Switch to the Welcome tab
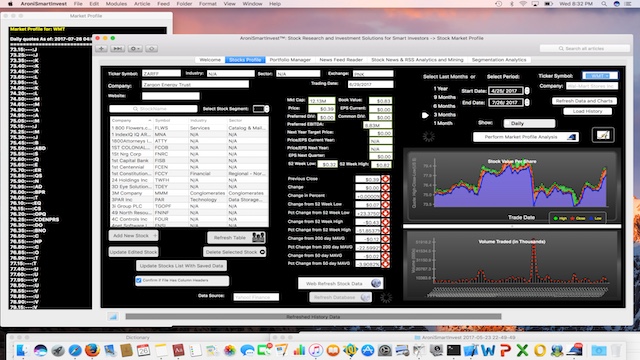This screenshot has height=360, width=640. pyautogui.click(x=210, y=60)
